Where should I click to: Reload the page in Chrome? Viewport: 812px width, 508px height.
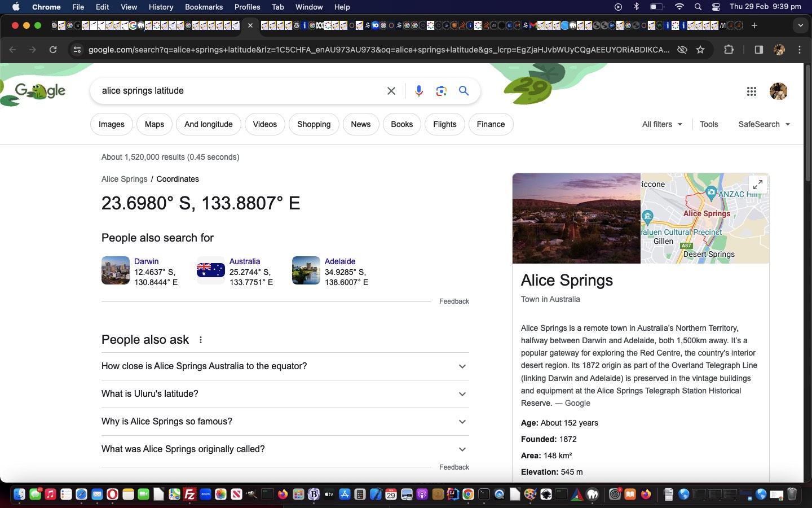[x=53, y=50]
